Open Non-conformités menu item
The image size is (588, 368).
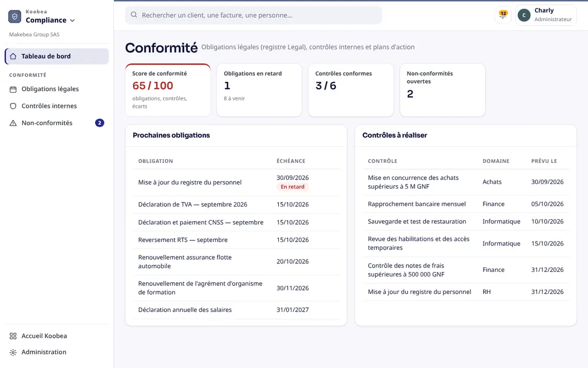click(57, 123)
